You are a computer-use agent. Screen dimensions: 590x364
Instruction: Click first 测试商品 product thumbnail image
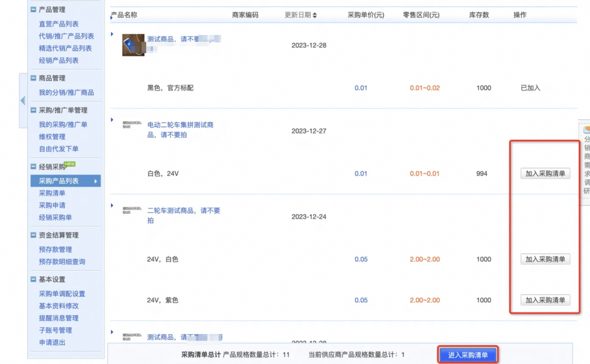coord(133,45)
